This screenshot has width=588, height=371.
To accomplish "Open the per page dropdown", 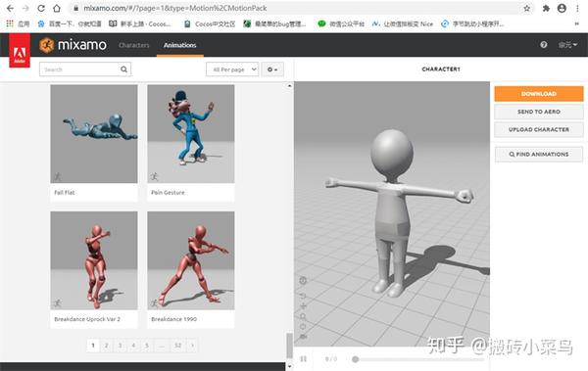I will [232, 70].
